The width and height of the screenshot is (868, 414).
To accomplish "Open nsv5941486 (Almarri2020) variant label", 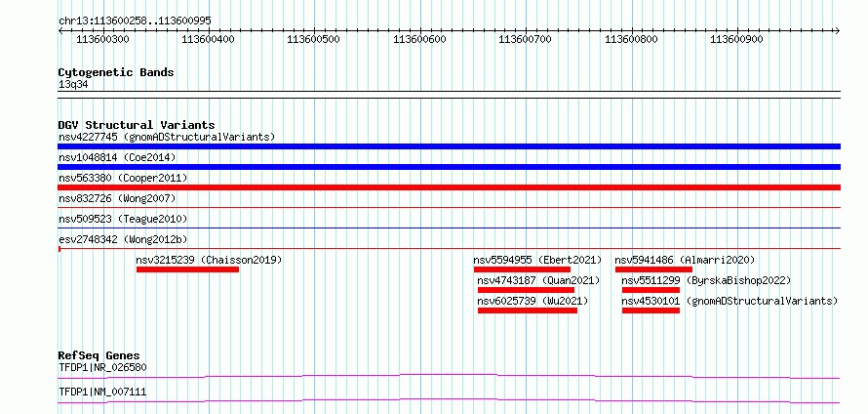I will (x=685, y=260).
